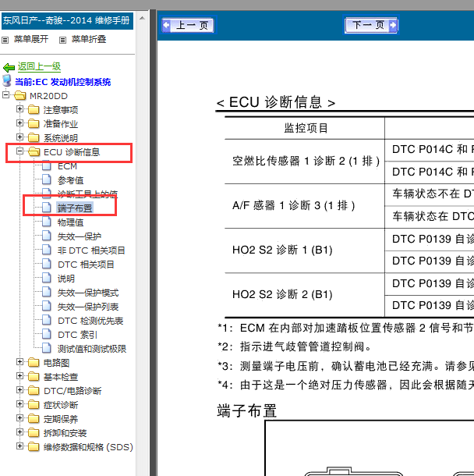The height and width of the screenshot is (476, 474).
Task: Click the 当前:EC 发动机控制系统 label
Action: (x=63, y=82)
